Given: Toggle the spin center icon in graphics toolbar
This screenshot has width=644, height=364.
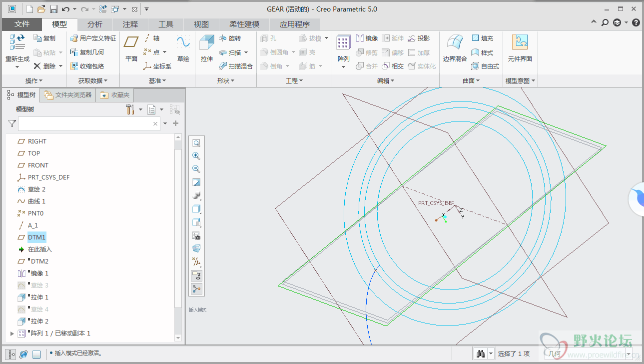Looking at the screenshot, I should tap(196, 289).
